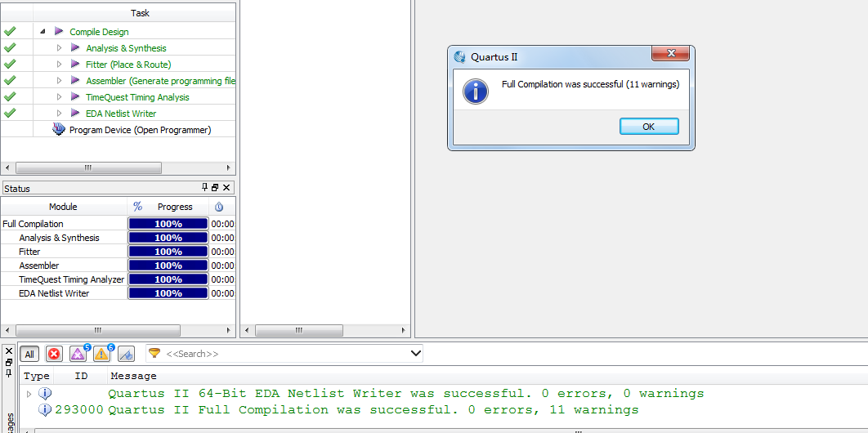Image resolution: width=868 pixels, height=433 pixels.
Task: Click the info icon on message 293000
Action: 46,410
